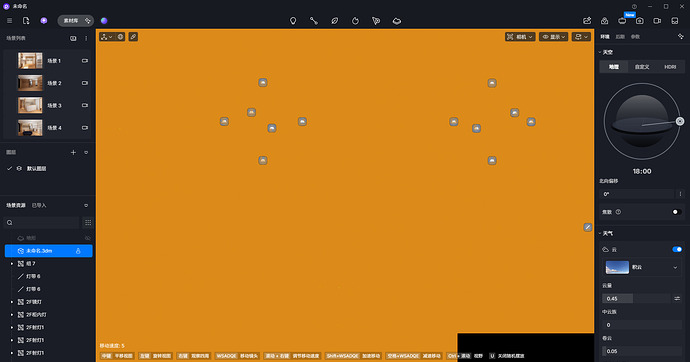This screenshot has height=362, width=690.
Task: Toggle the 默认图层 checkmark
Action: tap(9, 168)
